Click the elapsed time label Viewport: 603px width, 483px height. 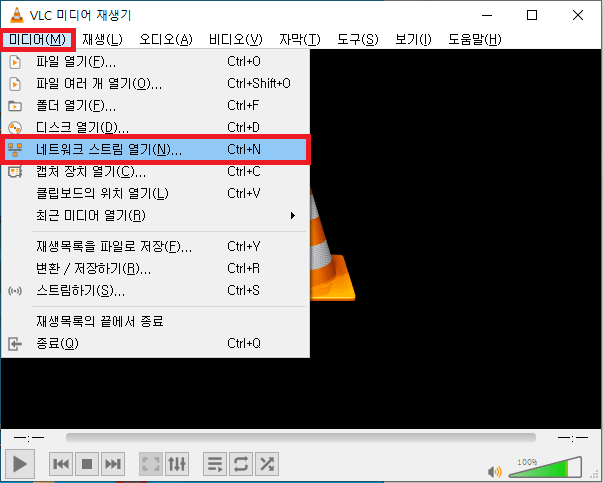pos(29,438)
